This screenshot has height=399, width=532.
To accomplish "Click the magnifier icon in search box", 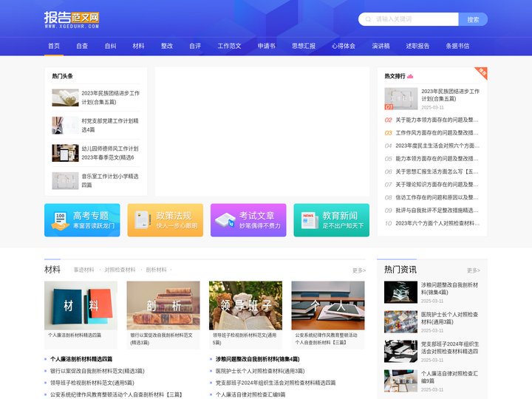I will pyautogui.click(x=368, y=19).
